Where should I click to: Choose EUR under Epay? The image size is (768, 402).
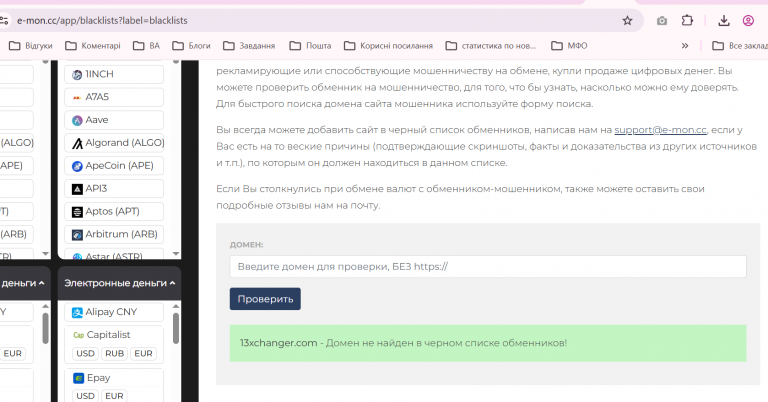click(x=115, y=396)
